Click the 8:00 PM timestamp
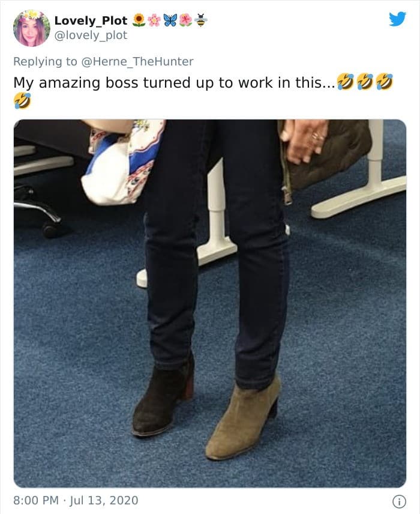The image size is (420, 514). [x=36, y=500]
